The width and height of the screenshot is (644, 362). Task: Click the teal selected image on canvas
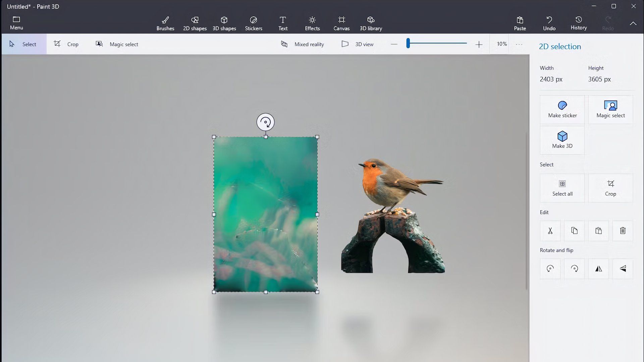pos(266,215)
